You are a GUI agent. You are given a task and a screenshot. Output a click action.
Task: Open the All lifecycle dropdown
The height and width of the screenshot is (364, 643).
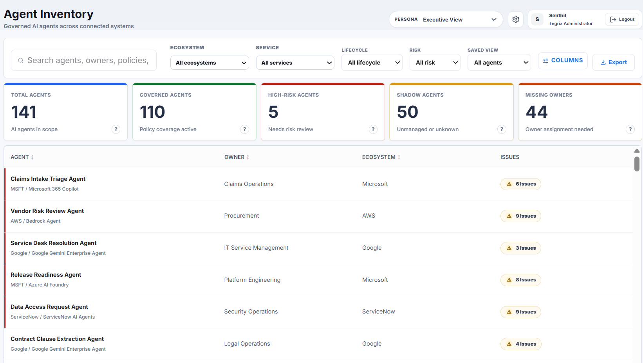tap(372, 63)
